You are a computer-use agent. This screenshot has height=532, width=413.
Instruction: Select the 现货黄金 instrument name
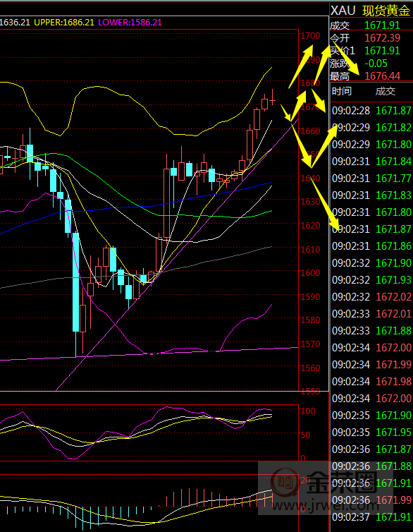386,11
